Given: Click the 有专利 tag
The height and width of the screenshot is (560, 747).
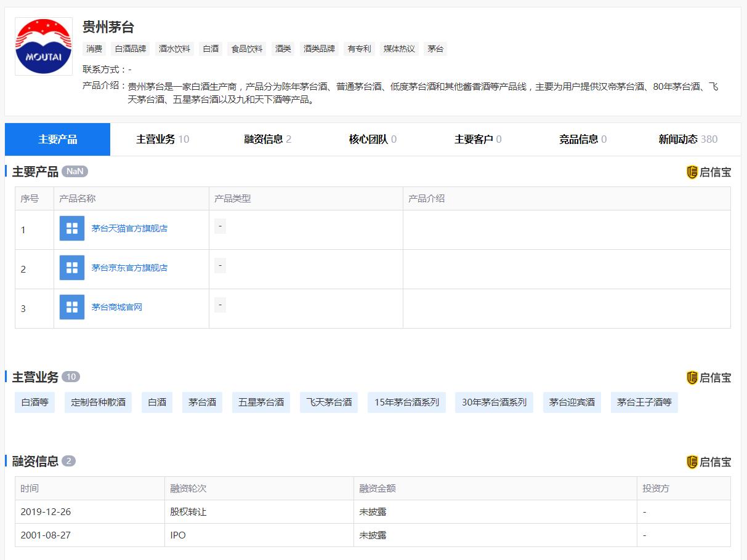Looking at the screenshot, I should tap(360, 49).
